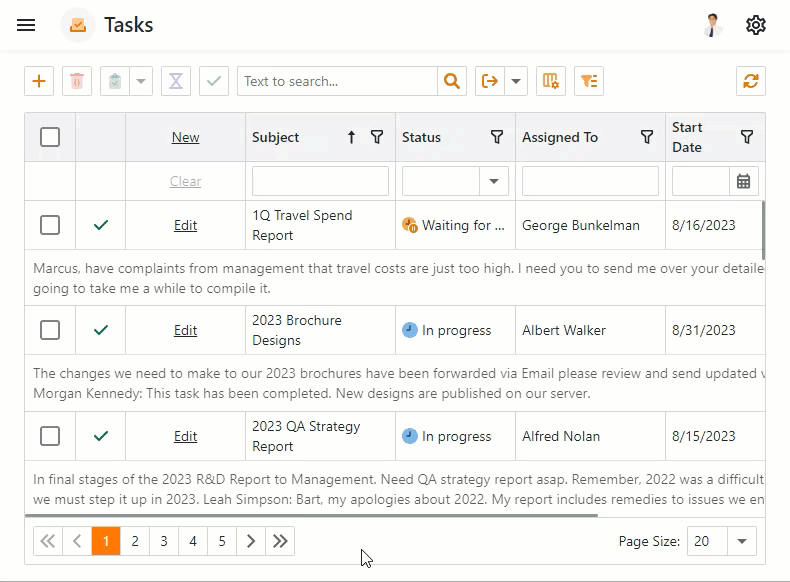Viewport: 790px width, 582px height.
Task: Click the New link in header
Action: [x=185, y=137]
